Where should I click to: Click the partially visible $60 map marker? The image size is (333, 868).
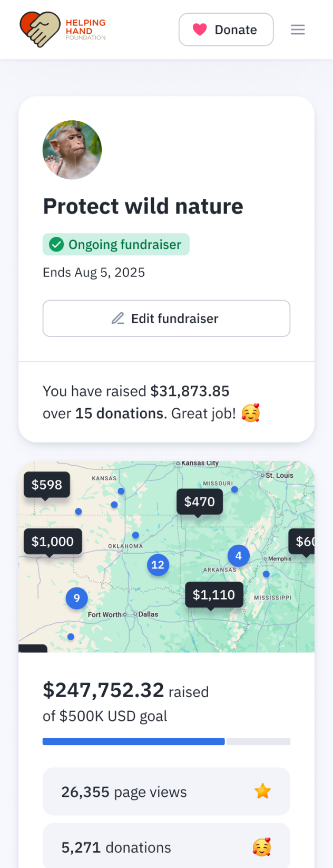point(303,542)
